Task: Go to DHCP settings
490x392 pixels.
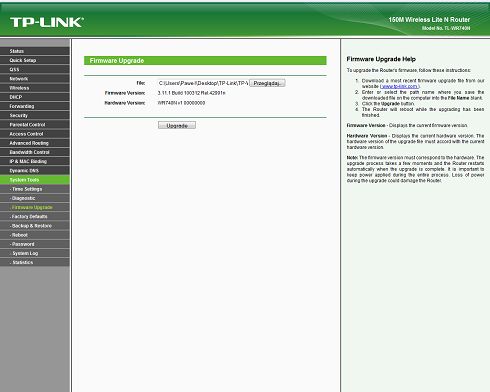Action: [35, 97]
